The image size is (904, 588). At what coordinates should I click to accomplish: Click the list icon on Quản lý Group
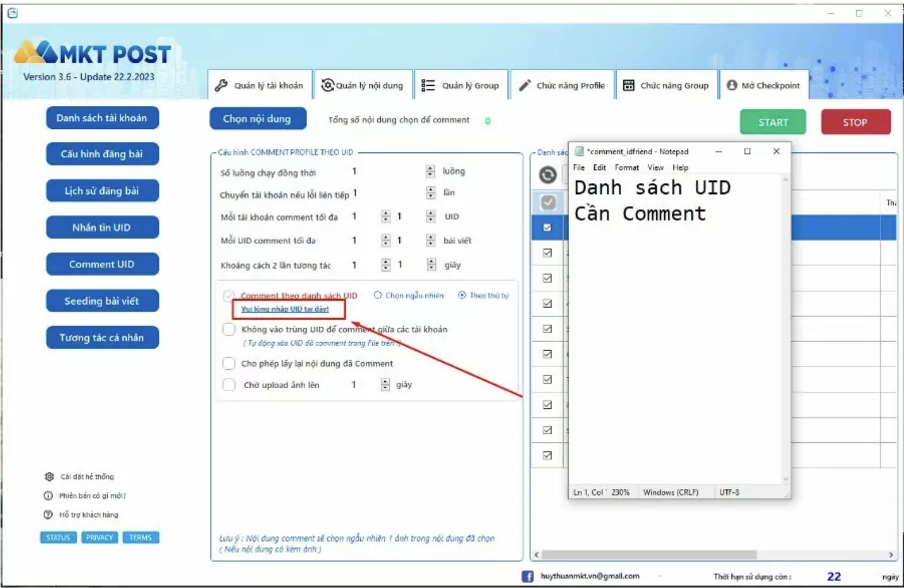coord(428,85)
